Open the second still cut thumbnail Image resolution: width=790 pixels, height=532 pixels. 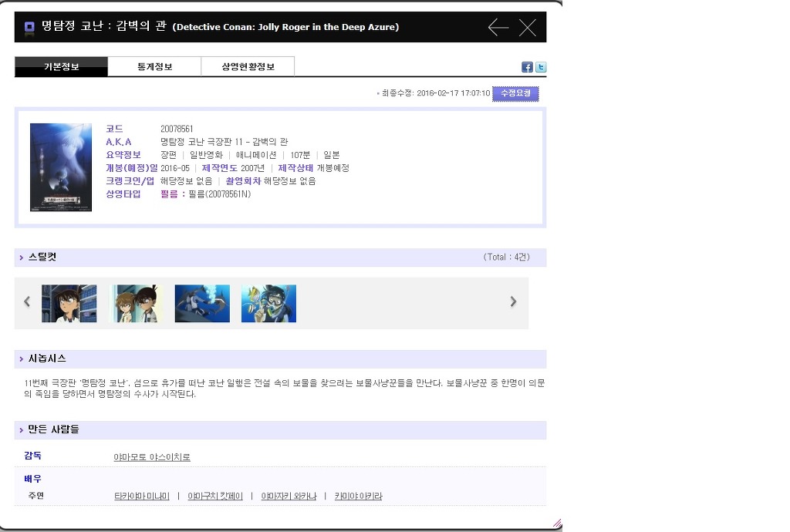point(137,303)
